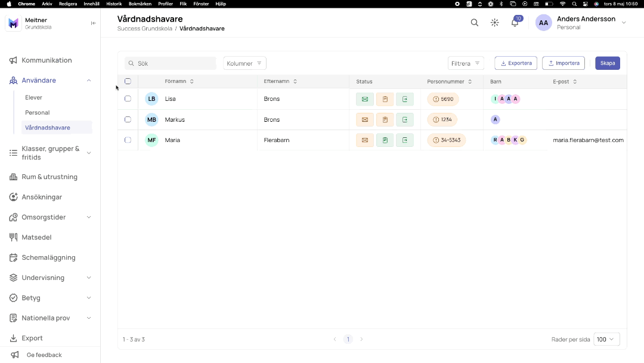Image resolution: width=644 pixels, height=363 pixels.
Task: Open Anders Andersson user menu chevron
Action: (624, 23)
